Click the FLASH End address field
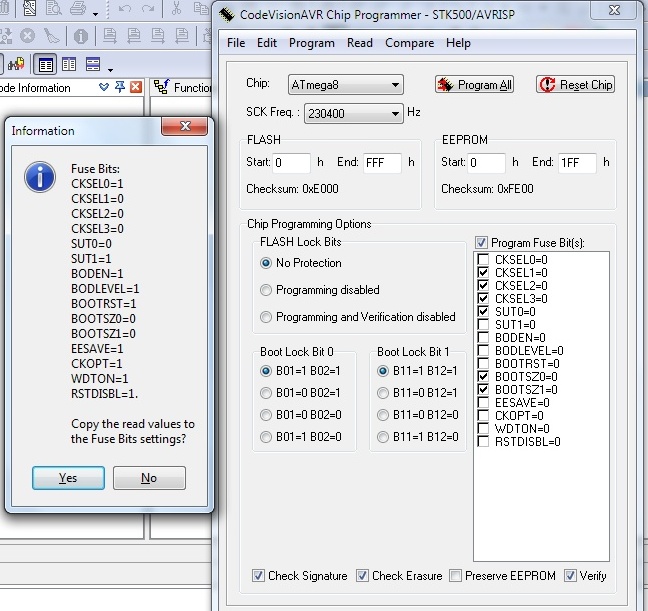Screen dimensions: 648x611 point(382,163)
